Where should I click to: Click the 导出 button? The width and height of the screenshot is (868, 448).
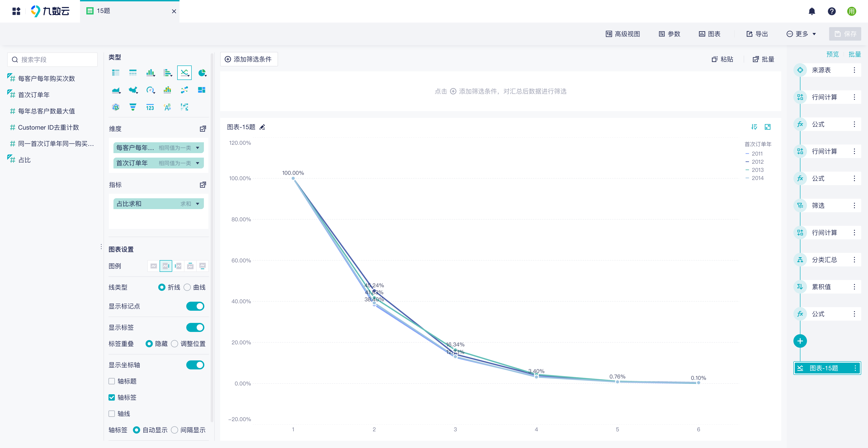(757, 34)
